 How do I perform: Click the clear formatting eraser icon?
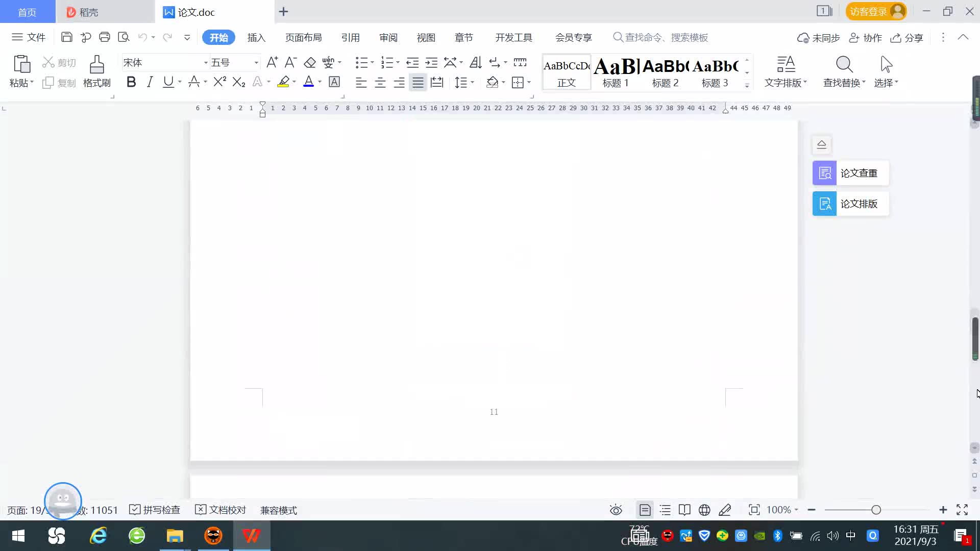click(310, 63)
